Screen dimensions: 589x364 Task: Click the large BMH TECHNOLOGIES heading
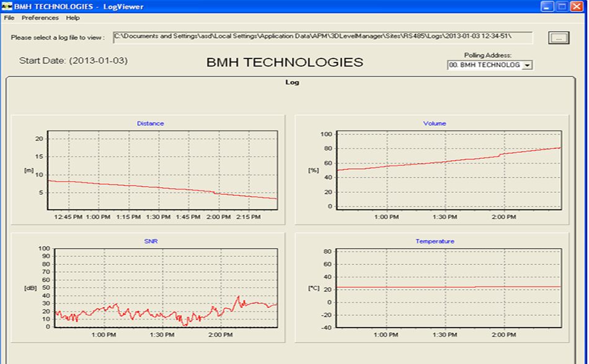[285, 63]
